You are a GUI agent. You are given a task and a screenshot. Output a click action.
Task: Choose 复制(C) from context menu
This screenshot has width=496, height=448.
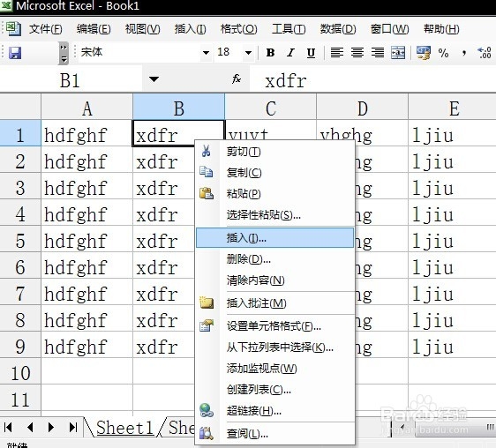click(274, 173)
